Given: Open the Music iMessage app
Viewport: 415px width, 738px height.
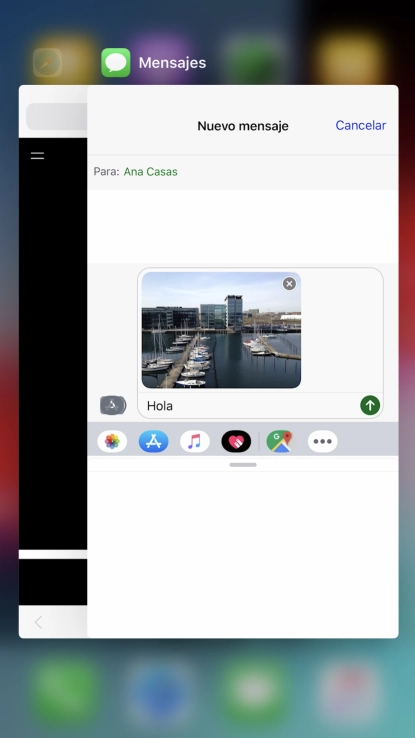Looking at the screenshot, I should tap(195, 441).
